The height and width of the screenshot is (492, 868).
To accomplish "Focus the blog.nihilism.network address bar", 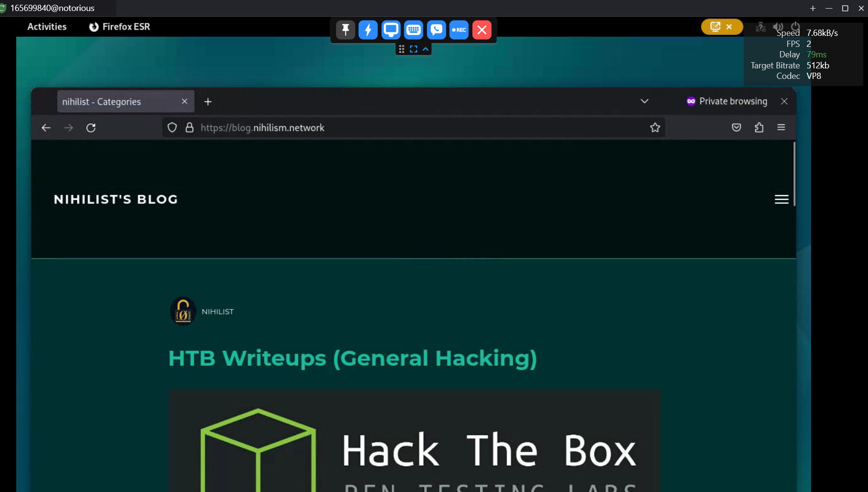I will [414, 128].
